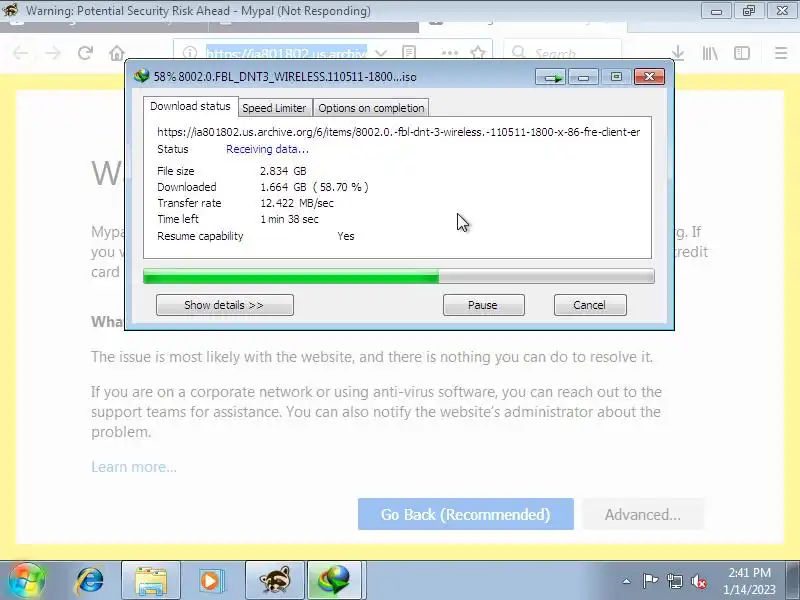The height and width of the screenshot is (600, 800).
Task: Open the Advanced... options
Action: (x=643, y=514)
